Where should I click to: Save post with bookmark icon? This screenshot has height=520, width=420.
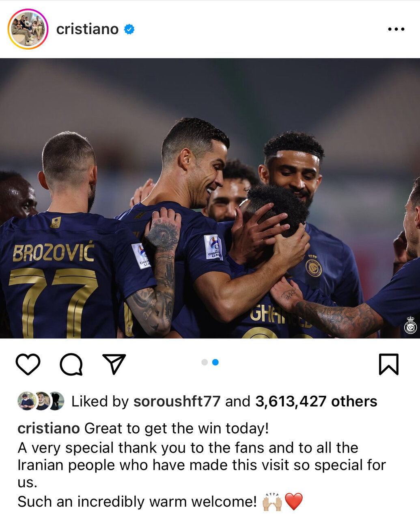click(389, 364)
